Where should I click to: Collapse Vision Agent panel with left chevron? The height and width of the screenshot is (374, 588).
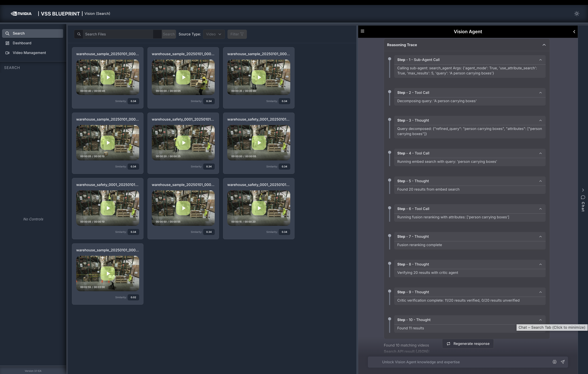[x=574, y=32]
